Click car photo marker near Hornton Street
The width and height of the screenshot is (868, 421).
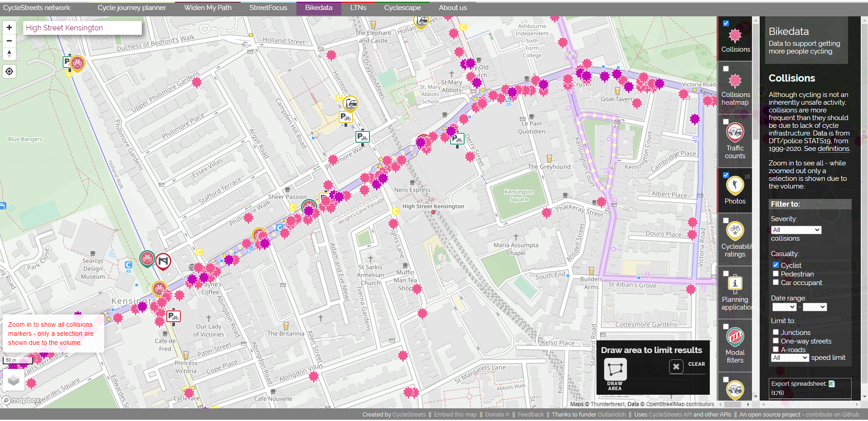350,104
